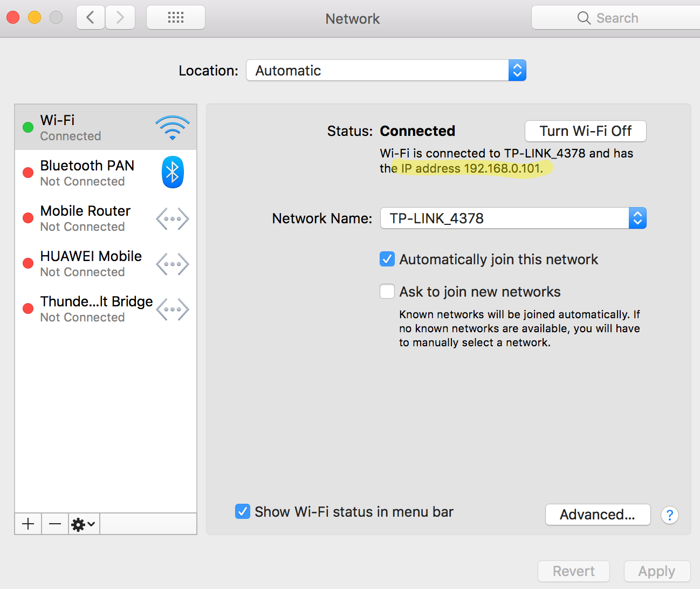The width and height of the screenshot is (700, 589).
Task: Click the Mobile Router connection icon
Action: [173, 218]
